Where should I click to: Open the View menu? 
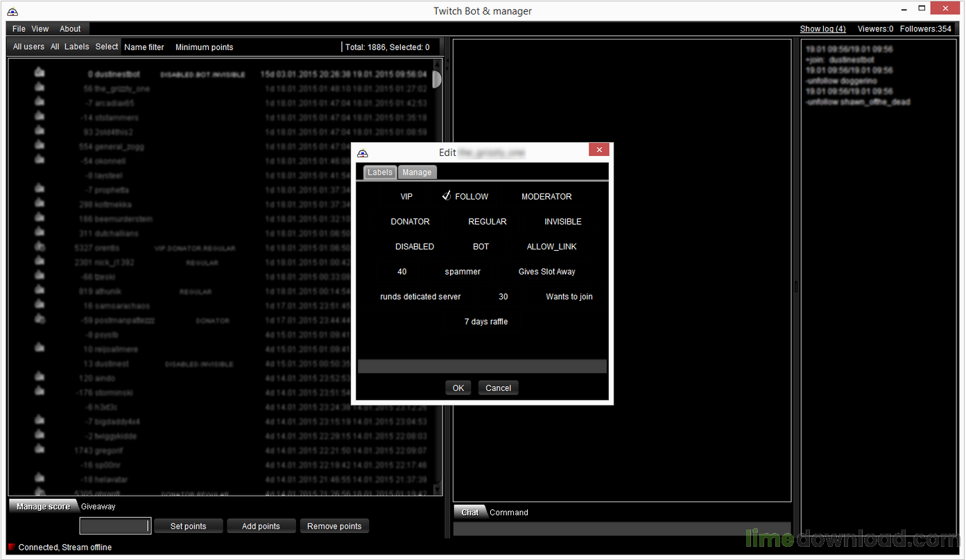[40, 29]
